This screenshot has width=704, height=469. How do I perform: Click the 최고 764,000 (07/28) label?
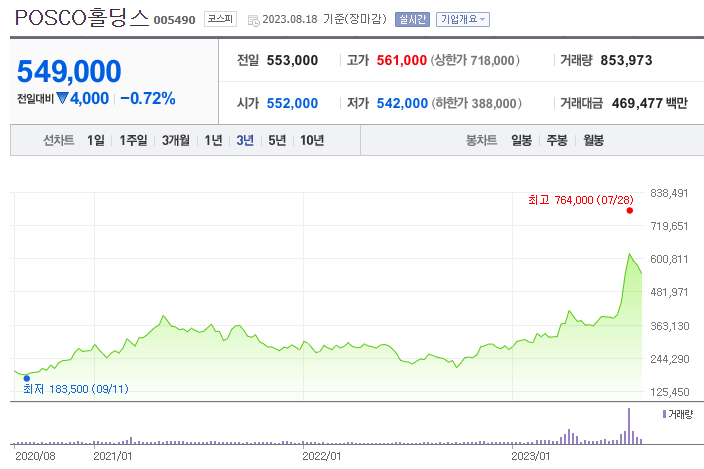click(x=581, y=200)
